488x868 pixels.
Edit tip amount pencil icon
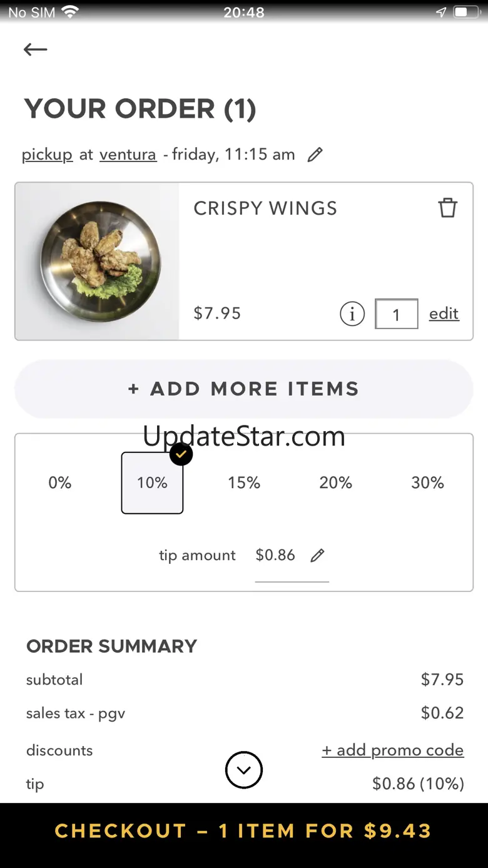[318, 555]
